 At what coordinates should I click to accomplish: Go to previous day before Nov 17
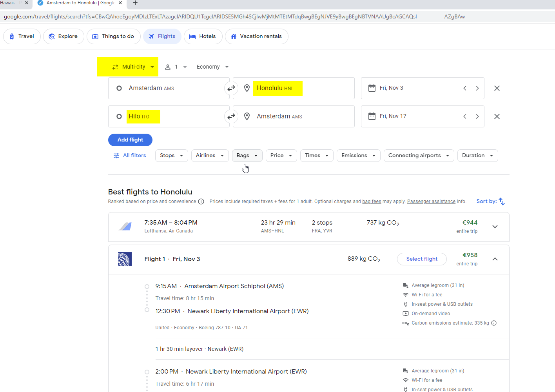coord(465,116)
